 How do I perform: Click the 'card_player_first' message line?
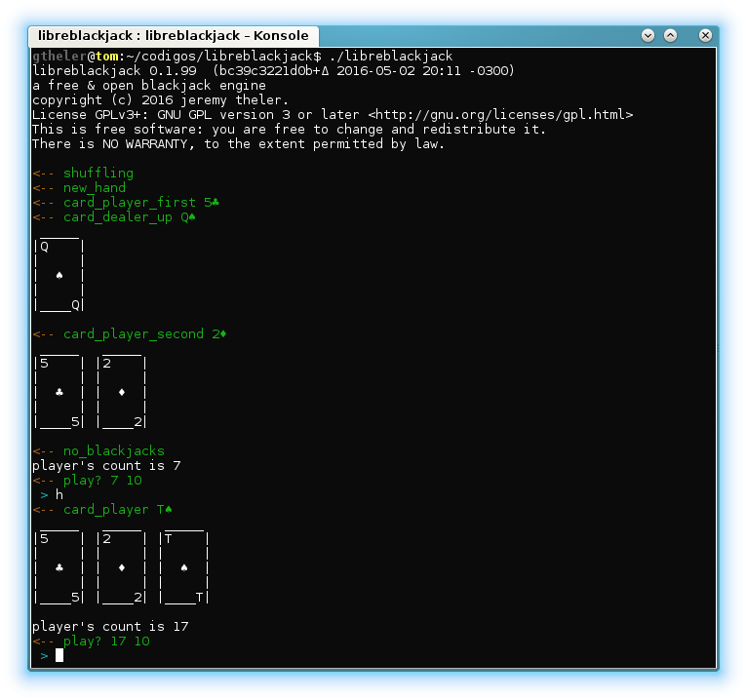[126, 202]
